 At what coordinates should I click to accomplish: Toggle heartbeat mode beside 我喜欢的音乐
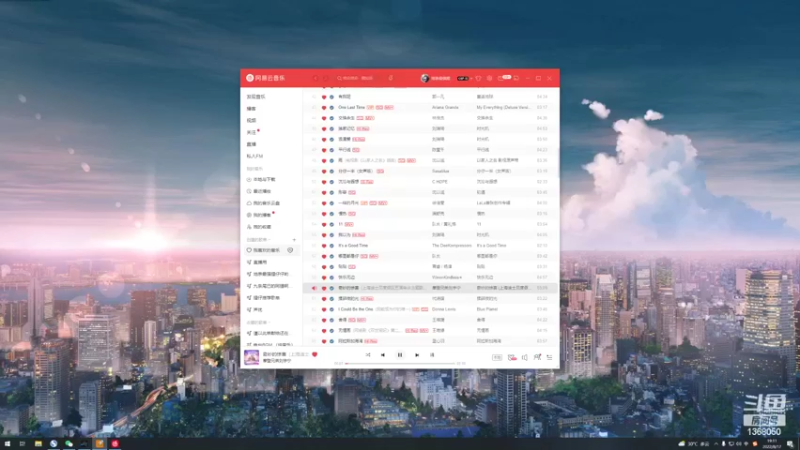[x=290, y=250]
